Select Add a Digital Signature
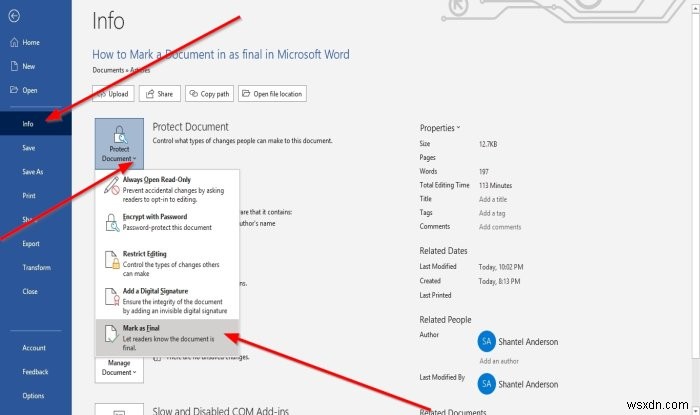The image size is (700, 415). 167,300
